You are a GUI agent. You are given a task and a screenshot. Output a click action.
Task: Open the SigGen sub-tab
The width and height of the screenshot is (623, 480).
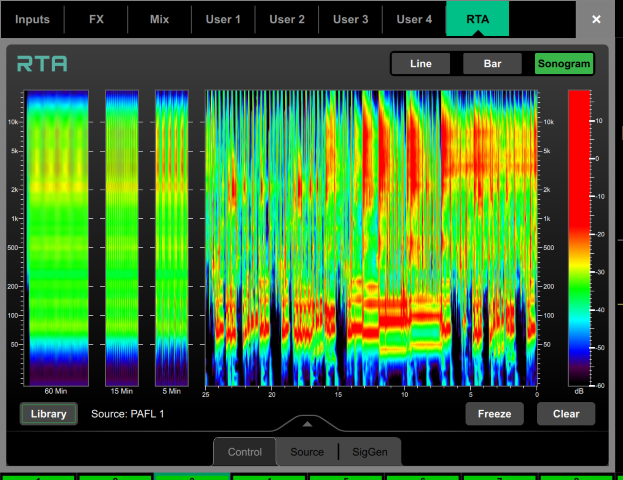[370, 452]
